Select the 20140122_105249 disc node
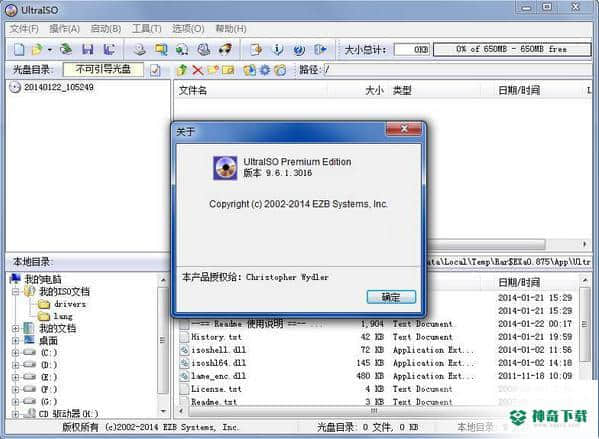 [x=58, y=87]
